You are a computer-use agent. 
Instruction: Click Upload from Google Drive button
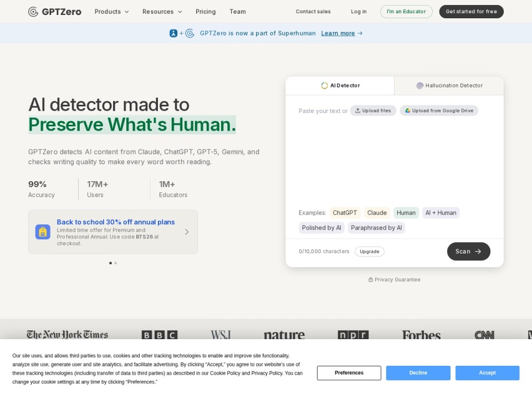[x=439, y=111]
